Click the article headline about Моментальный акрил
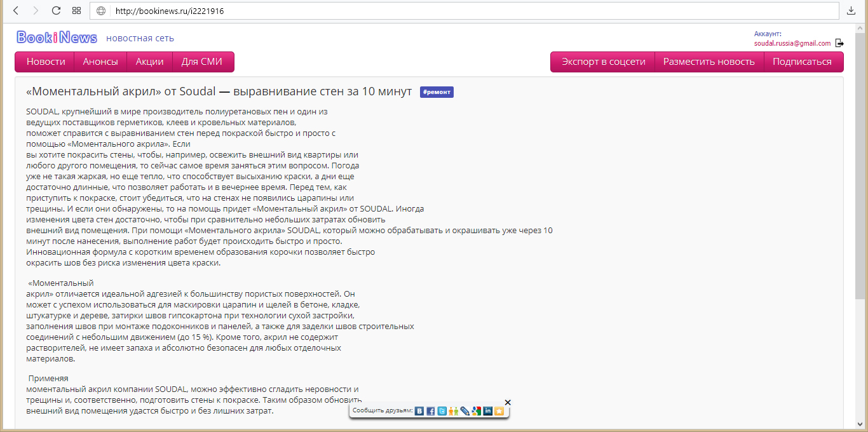This screenshot has width=868, height=432. click(x=219, y=91)
